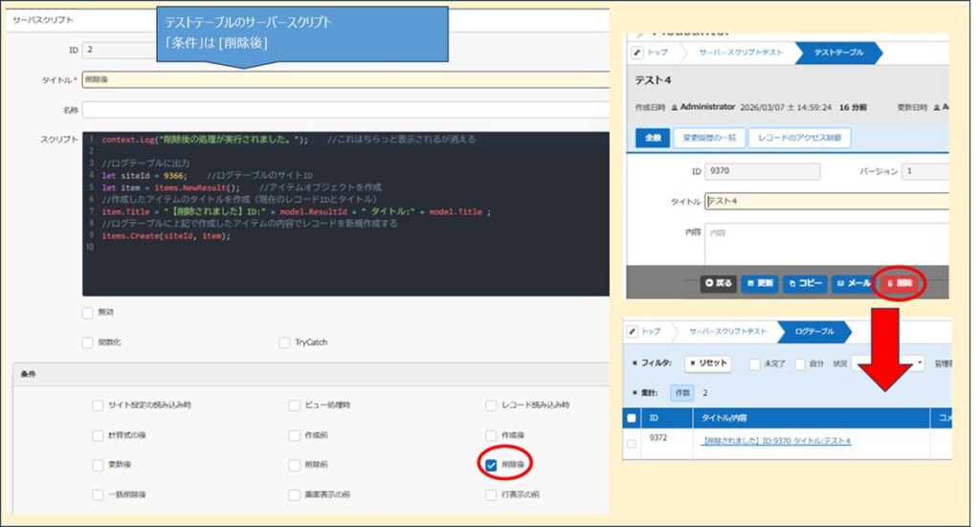The image size is (980, 527).
Task: Click the リセット filter reset button
Action: 709,363
